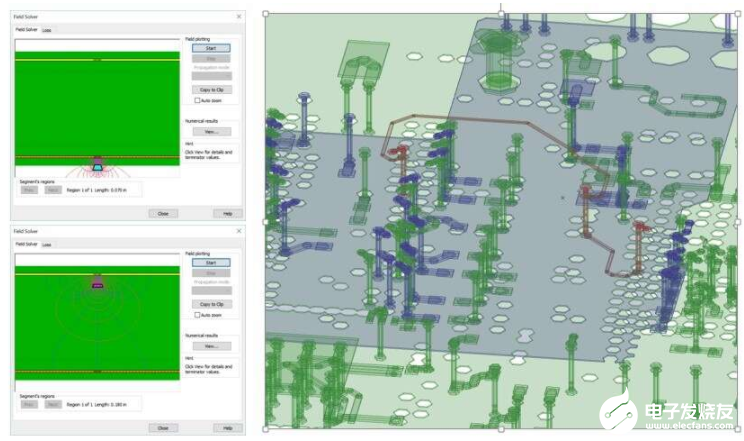Click the hint text in upper dialog
Screen dimensions: 744x441
coord(208,155)
